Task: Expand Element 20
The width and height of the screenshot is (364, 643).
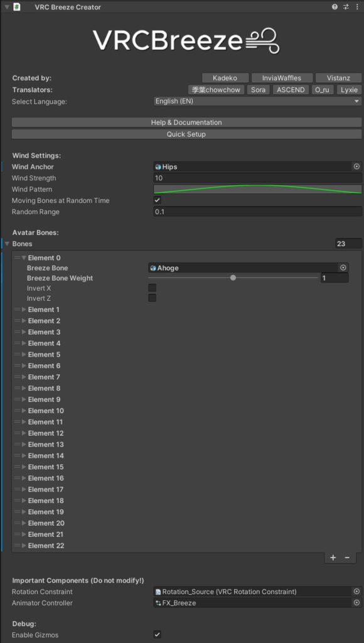Action: coord(24,523)
